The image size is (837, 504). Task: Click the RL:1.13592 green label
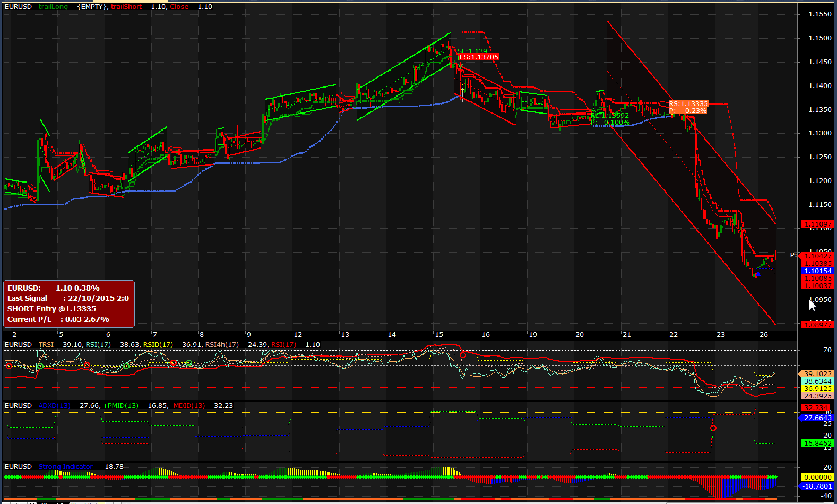click(610, 115)
